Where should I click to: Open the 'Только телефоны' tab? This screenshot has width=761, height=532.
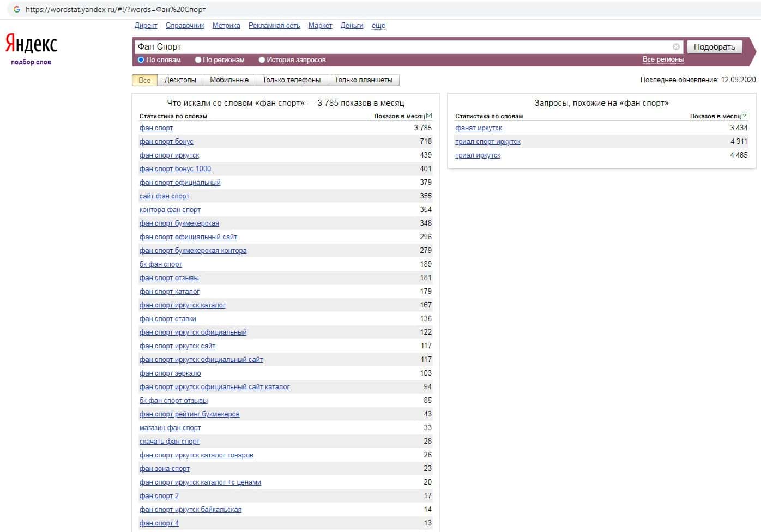pos(291,80)
